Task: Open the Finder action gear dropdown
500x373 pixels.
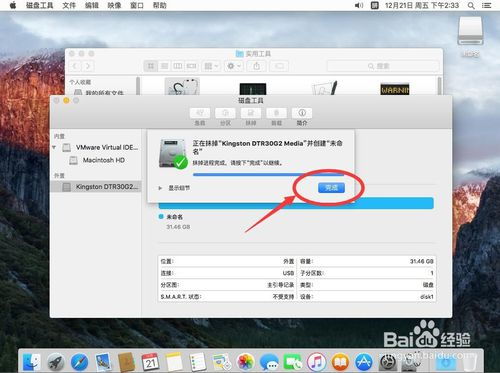Action: [x=234, y=66]
